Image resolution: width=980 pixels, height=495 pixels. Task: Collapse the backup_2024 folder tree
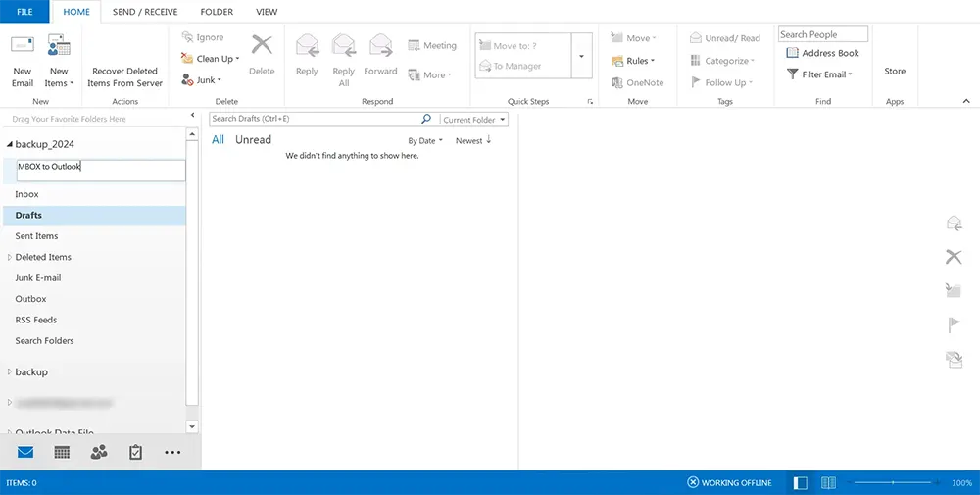tap(10, 144)
